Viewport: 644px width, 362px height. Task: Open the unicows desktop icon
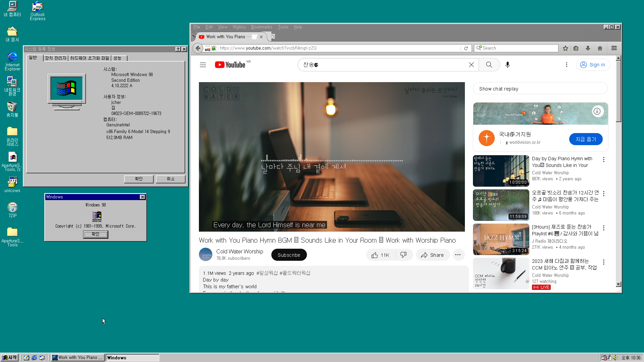12,185
